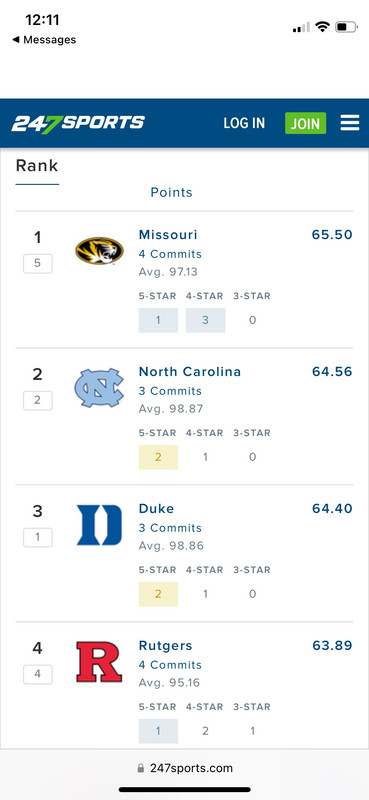Tap the Missouri Tigers logo
Image resolution: width=369 pixels, height=800 pixels.
[100, 251]
